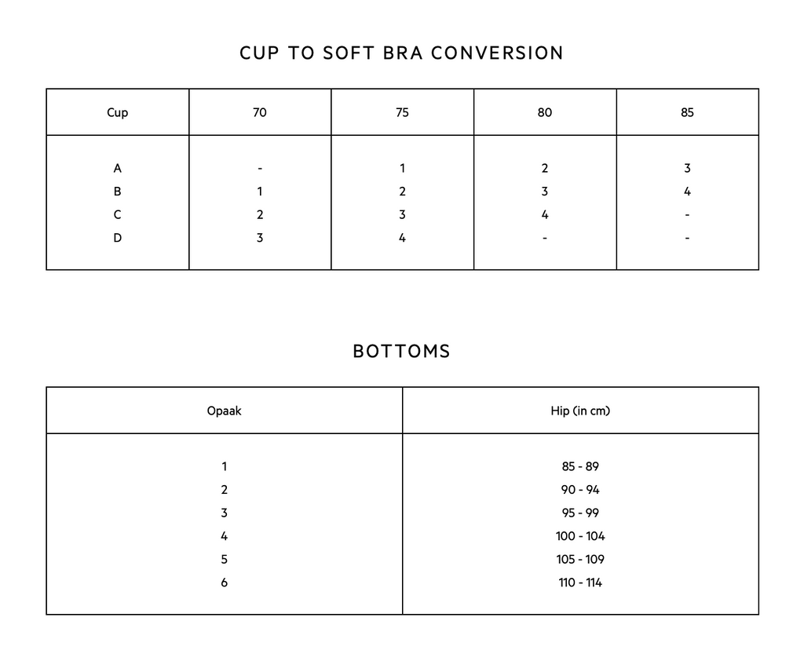Select the '85' band size header
Image resolution: width=804 pixels, height=672 pixels.
point(687,112)
